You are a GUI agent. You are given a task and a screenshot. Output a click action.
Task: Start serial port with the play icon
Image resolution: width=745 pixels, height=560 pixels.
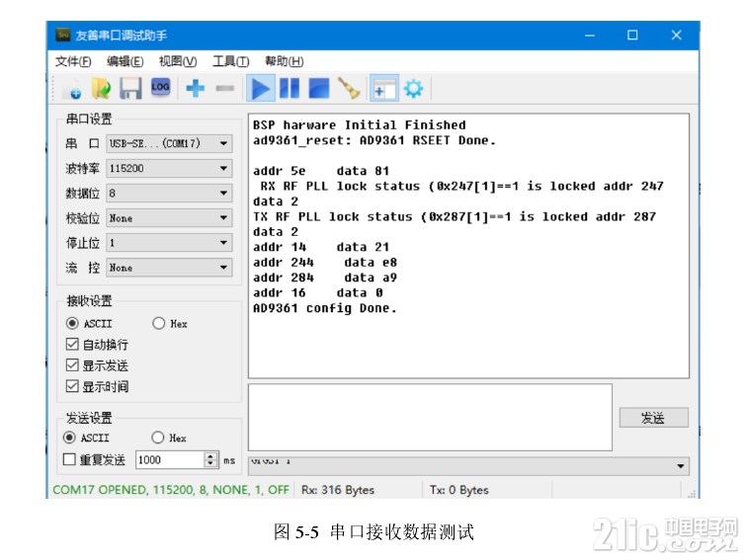[x=261, y=88]
